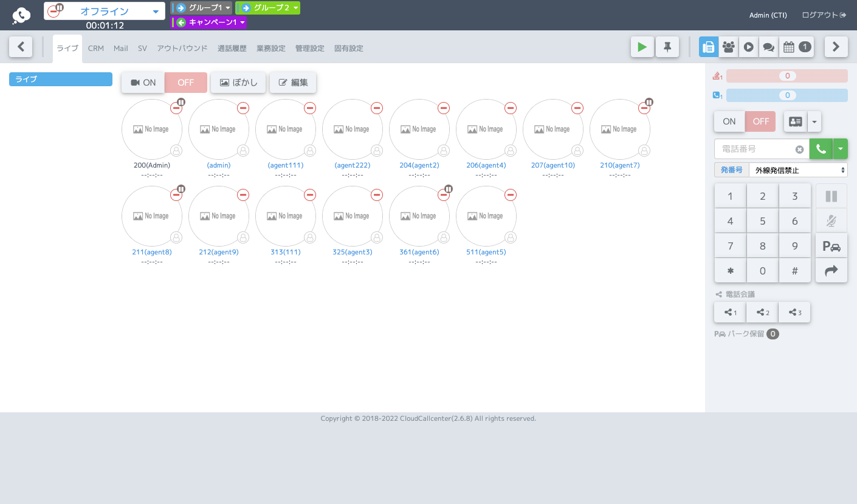Click the pin icon in toolbar
Viewport: 857px width, 504px height.
(667, 47)
